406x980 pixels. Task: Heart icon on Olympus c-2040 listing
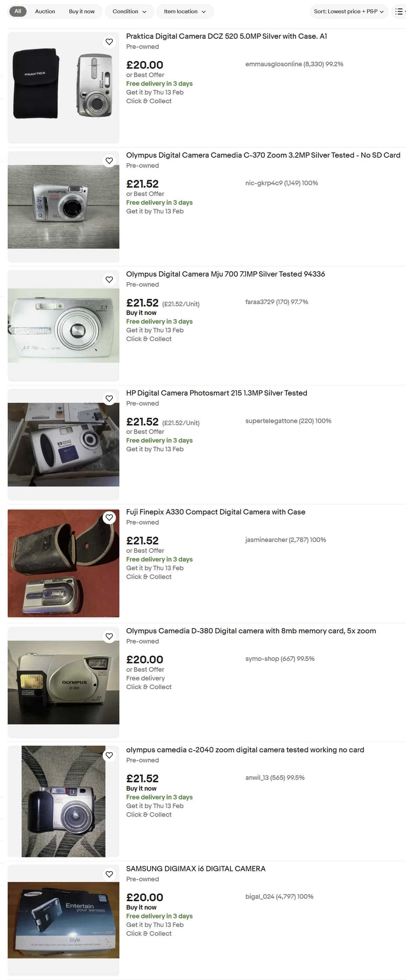pos(109,755)
